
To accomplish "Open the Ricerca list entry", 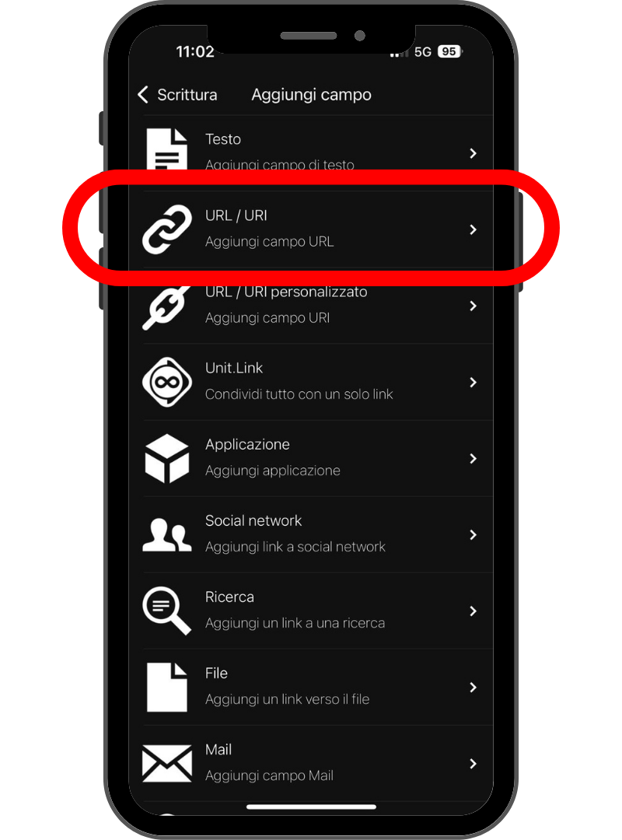I will pyautogui.click(x=311, y=611).
